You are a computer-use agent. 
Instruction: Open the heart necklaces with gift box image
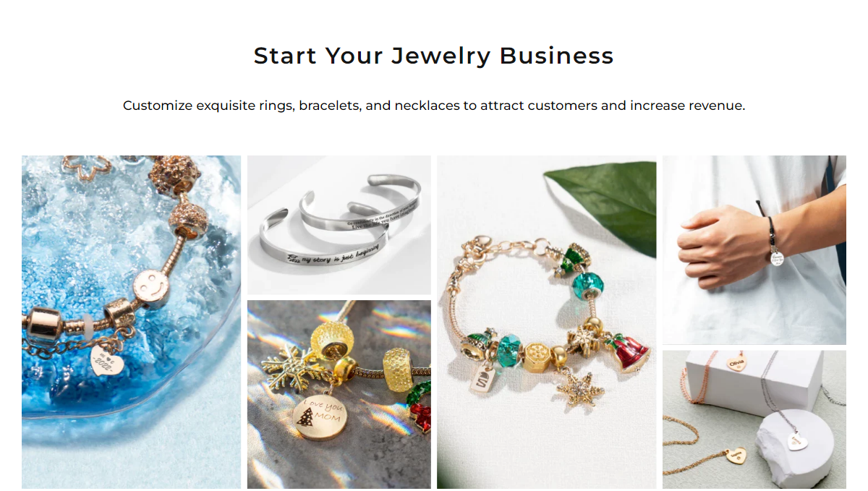pos(754,419)
